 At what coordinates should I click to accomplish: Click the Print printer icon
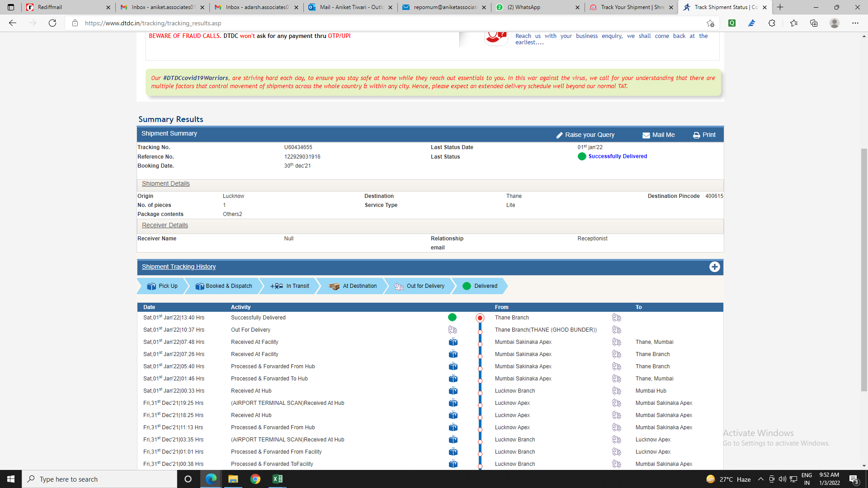pyautogui.click(x=696, y=135)
